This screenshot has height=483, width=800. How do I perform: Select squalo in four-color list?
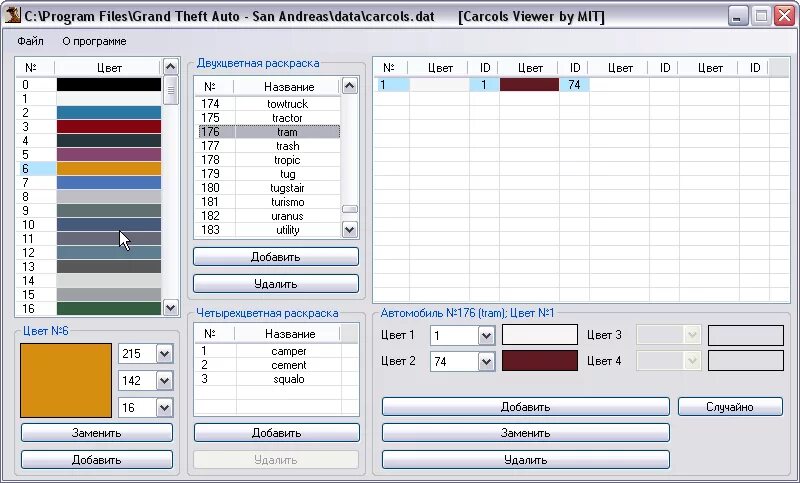268,379
